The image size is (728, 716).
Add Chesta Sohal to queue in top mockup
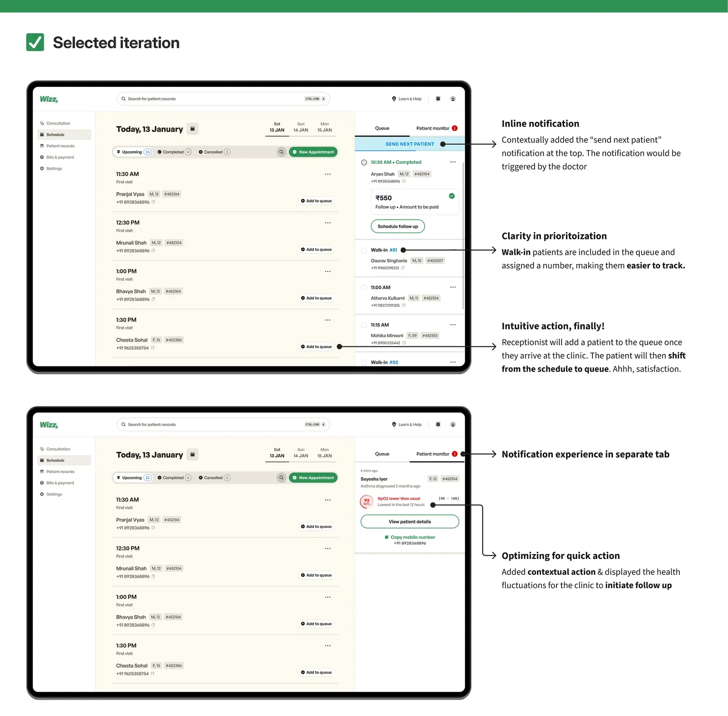point(316,347)
